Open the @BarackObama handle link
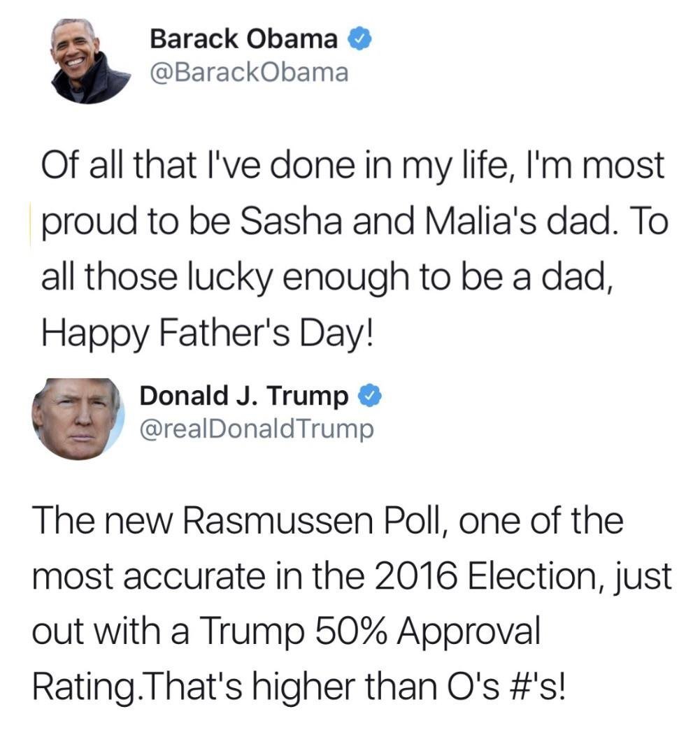This screenshot has height=730, width=700. tap(249, 72)
